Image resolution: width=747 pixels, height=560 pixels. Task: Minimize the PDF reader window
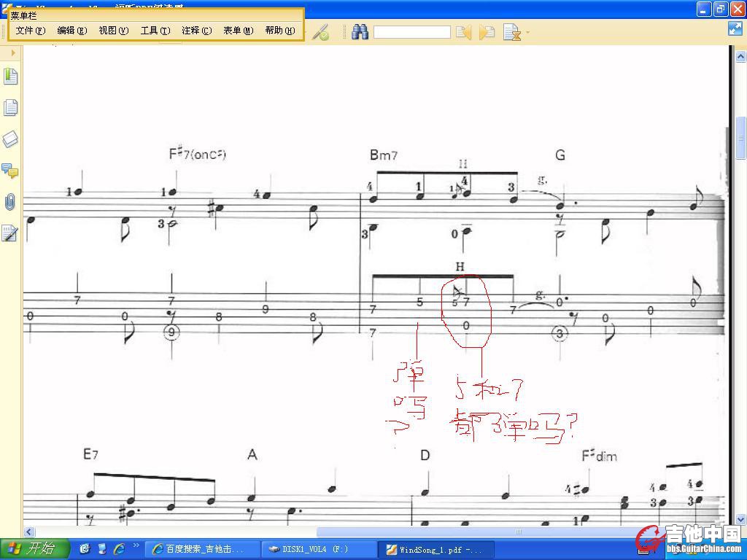pos(704,9)
